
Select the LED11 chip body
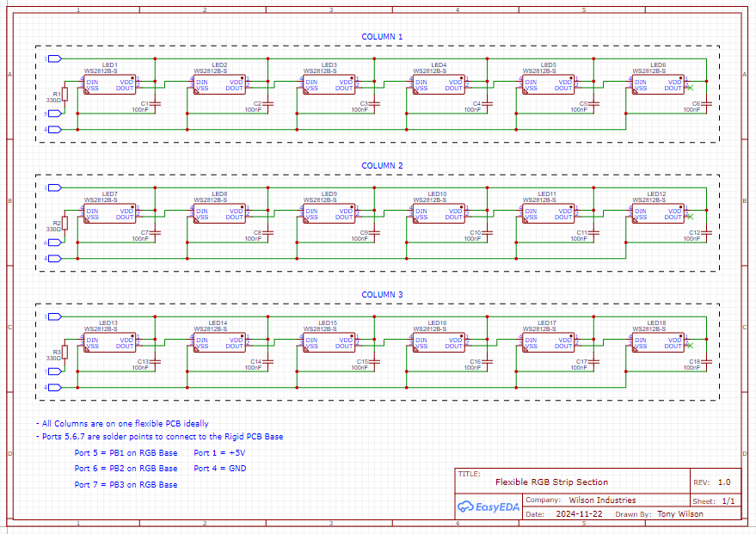pyautogui.click(x=548, y=213)
